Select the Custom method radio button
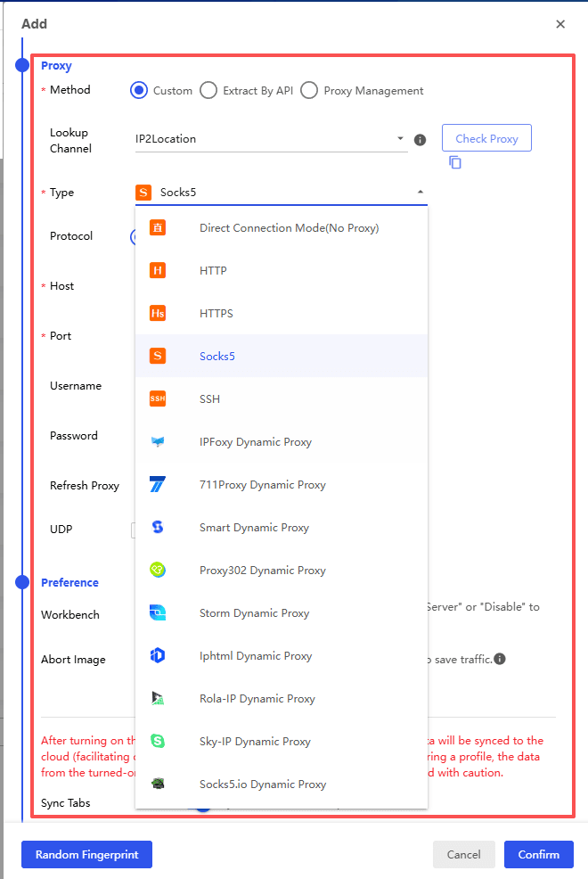Screen dimensions: 588x879 [139, 90]
